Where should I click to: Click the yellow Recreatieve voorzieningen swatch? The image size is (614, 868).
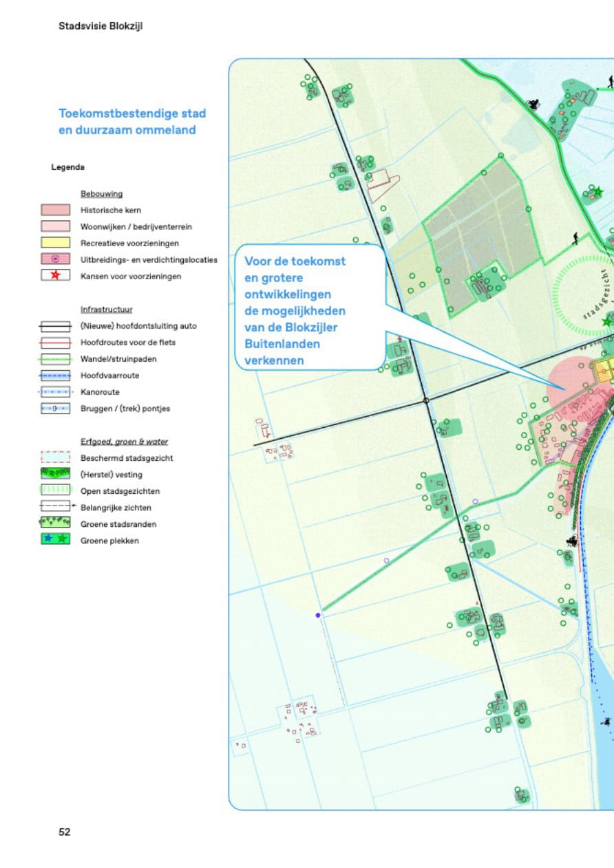(x=56, y=243)
